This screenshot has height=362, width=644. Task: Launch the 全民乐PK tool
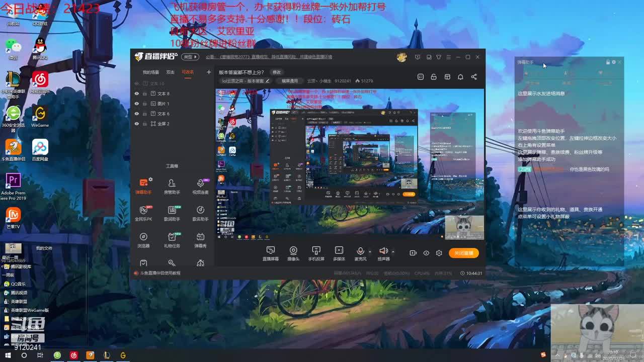click(x=143, y=212)
